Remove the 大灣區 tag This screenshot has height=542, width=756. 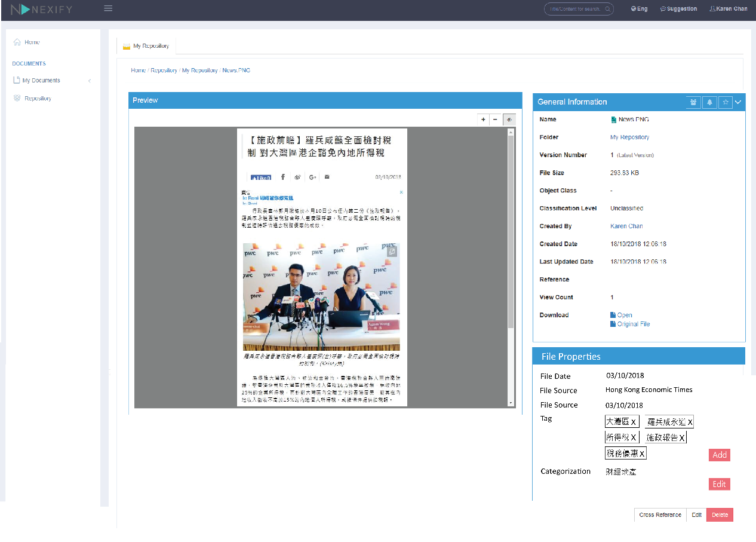click(634, 422)
